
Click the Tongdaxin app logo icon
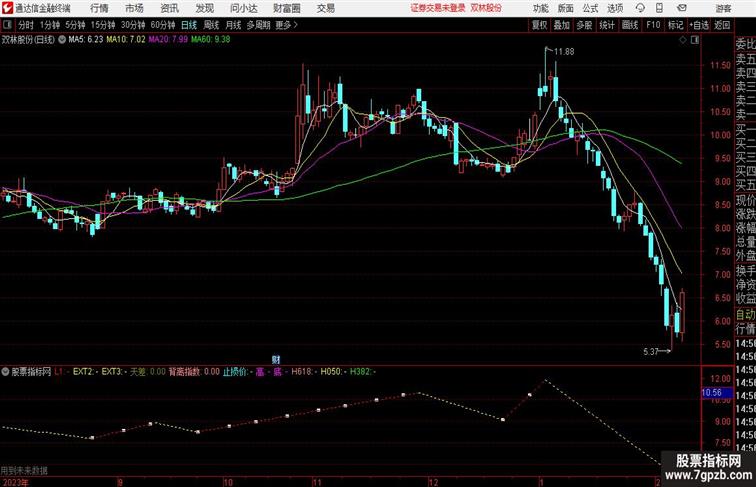[x=8, y=8]
